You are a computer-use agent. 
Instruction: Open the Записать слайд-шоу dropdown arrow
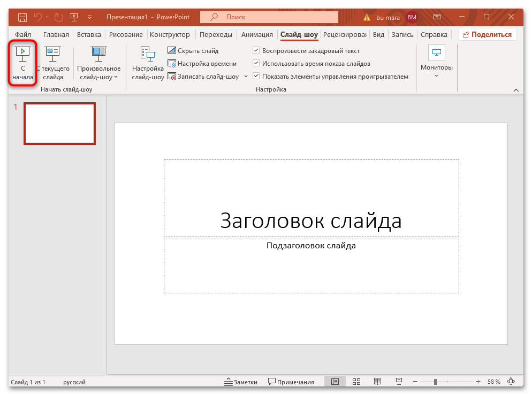(x=246, y=76)
